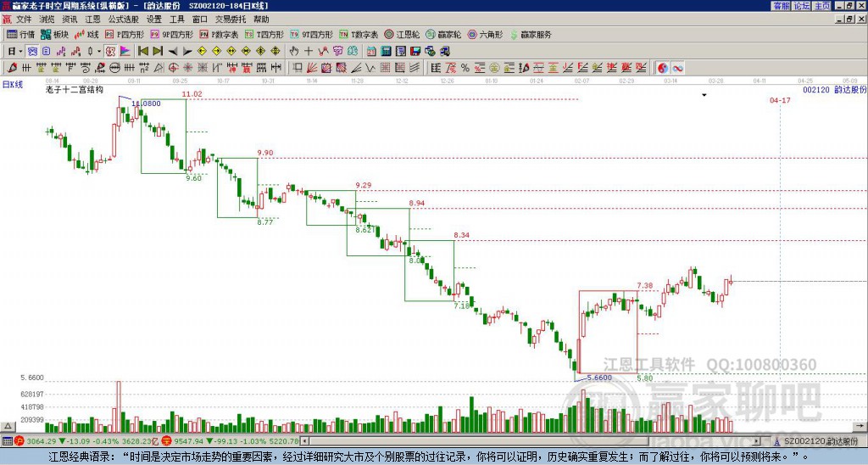Toggle the highlighted blue chart-mode icon

(33, 52)
